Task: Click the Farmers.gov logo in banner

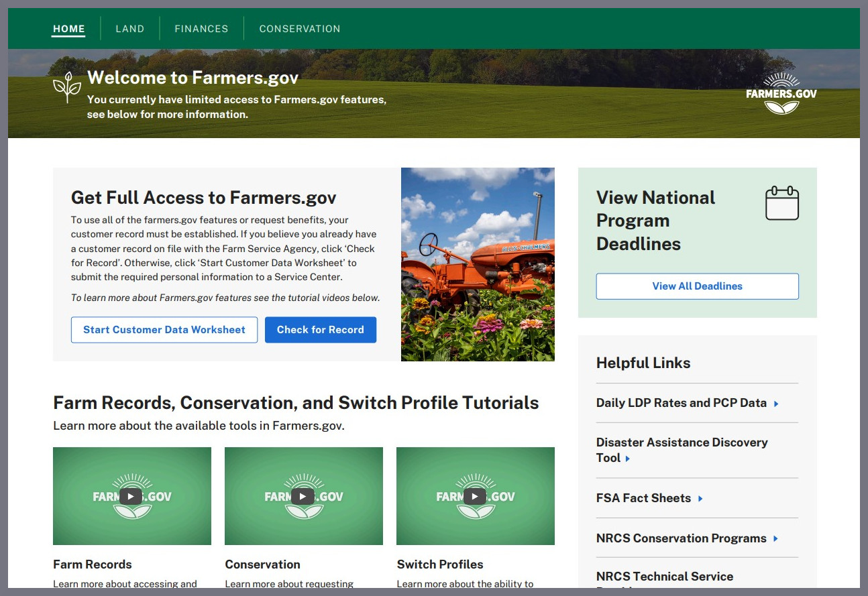Action: (781, 94)
